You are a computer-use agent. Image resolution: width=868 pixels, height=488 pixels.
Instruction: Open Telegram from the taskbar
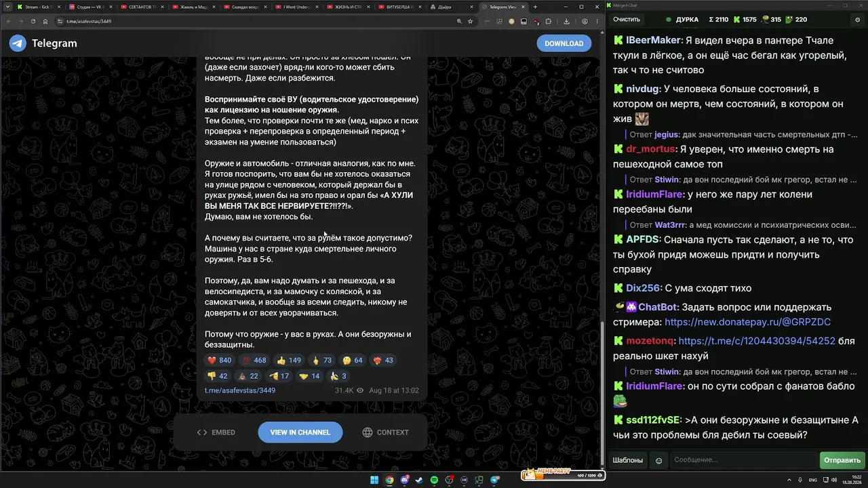pyautogui.click(x=494, y=480)
